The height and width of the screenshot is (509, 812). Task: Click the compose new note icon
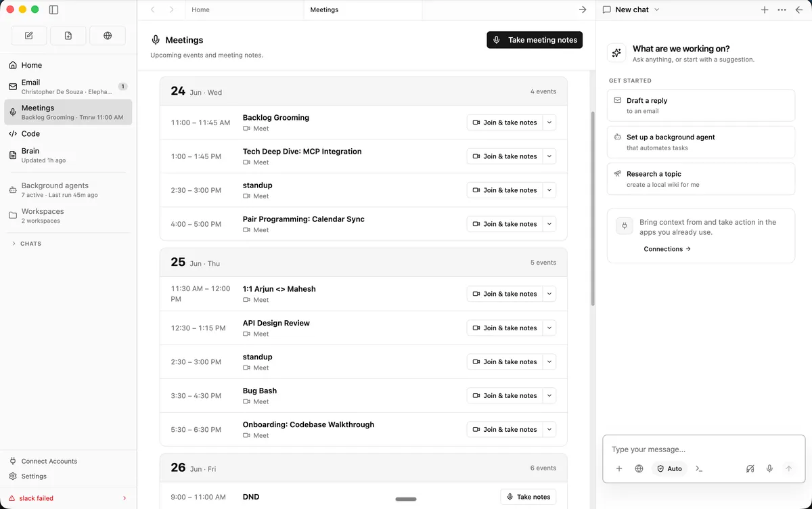[29, 36]
